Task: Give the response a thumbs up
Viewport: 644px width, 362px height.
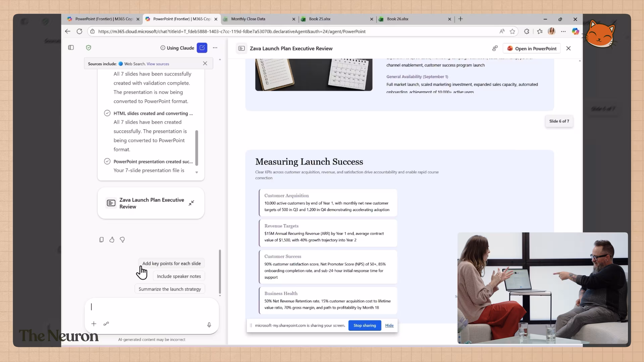Action: click(112, 240)
